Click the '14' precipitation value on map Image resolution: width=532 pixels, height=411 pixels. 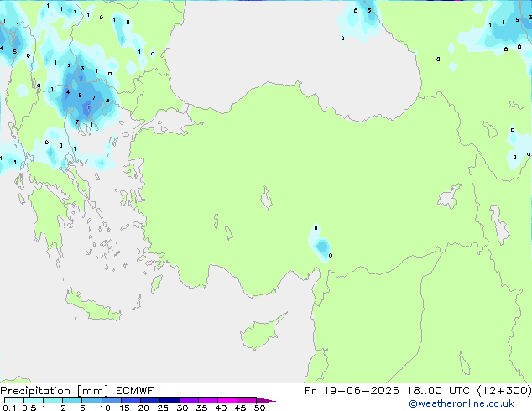point(66,92)
